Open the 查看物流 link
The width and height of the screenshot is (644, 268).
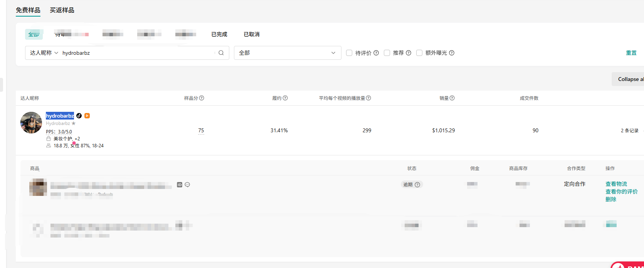pyautogui.click(x=616, y=184)
